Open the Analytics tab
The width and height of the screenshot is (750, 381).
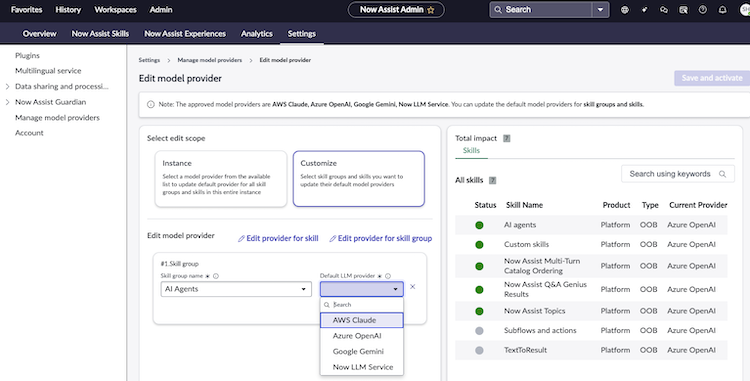257,33
